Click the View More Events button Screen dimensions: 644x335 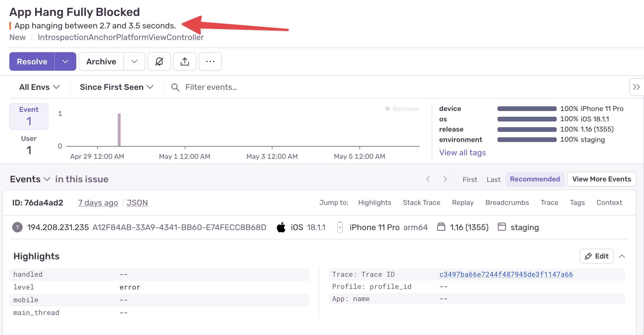(x=601, y=179)
